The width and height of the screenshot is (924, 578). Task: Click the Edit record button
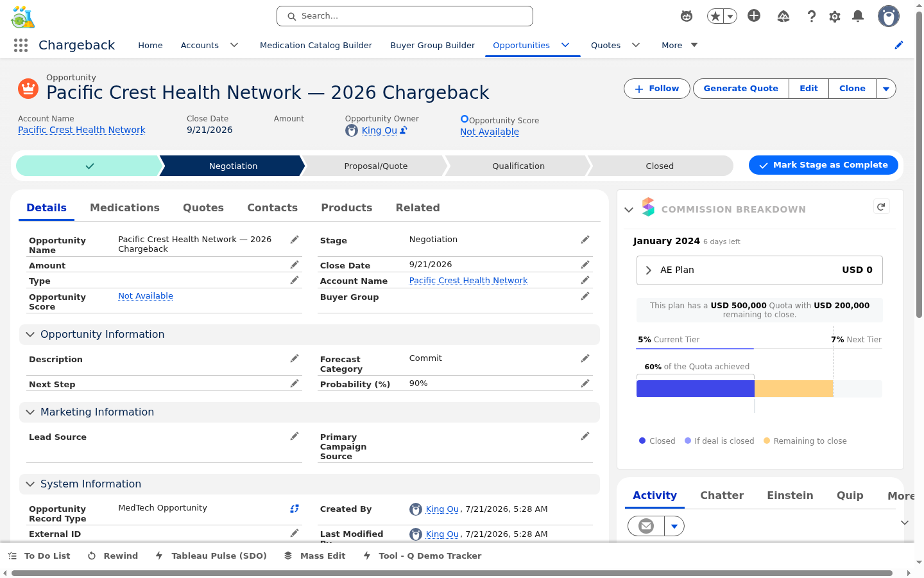point(809,89)
